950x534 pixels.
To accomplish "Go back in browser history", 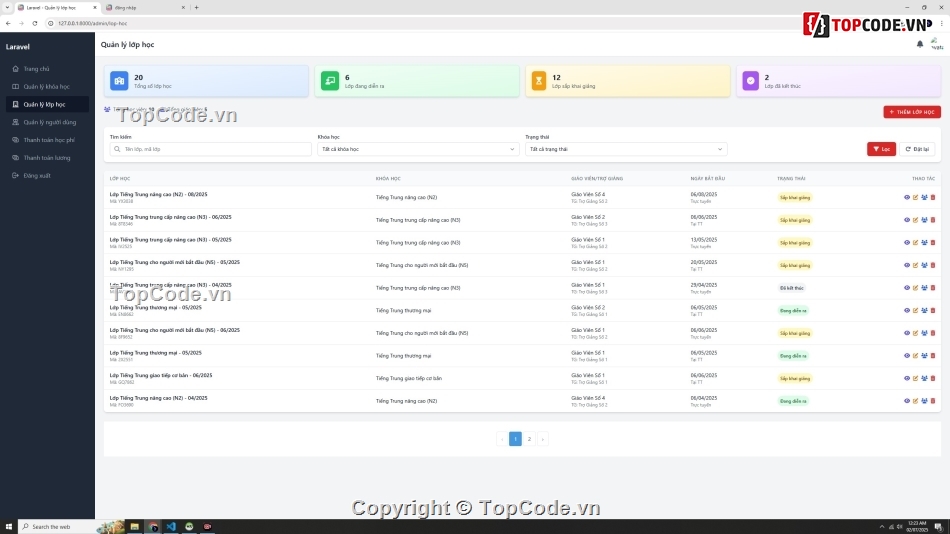I will tap(8, 23).
